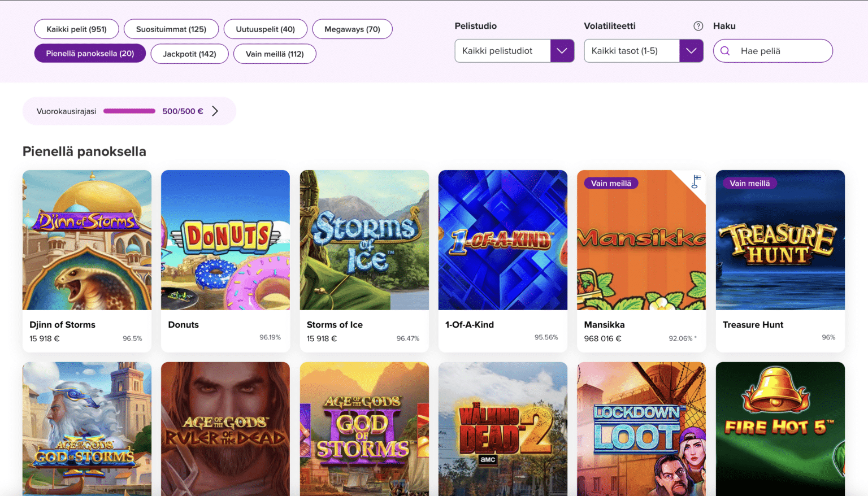Show the Jackpotit (142) games
The height and width of the screenshot is (496, 868).
pyautogui.click(x=189, y=54)
